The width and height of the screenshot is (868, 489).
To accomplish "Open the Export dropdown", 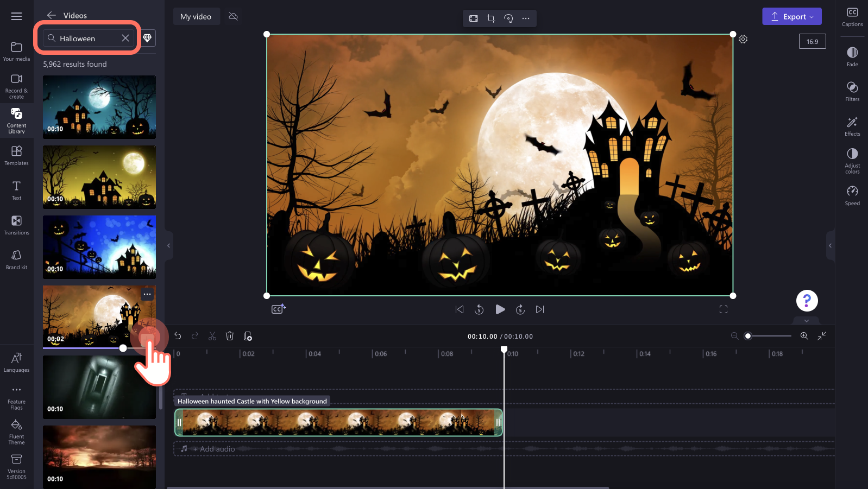I will [792, 16].
